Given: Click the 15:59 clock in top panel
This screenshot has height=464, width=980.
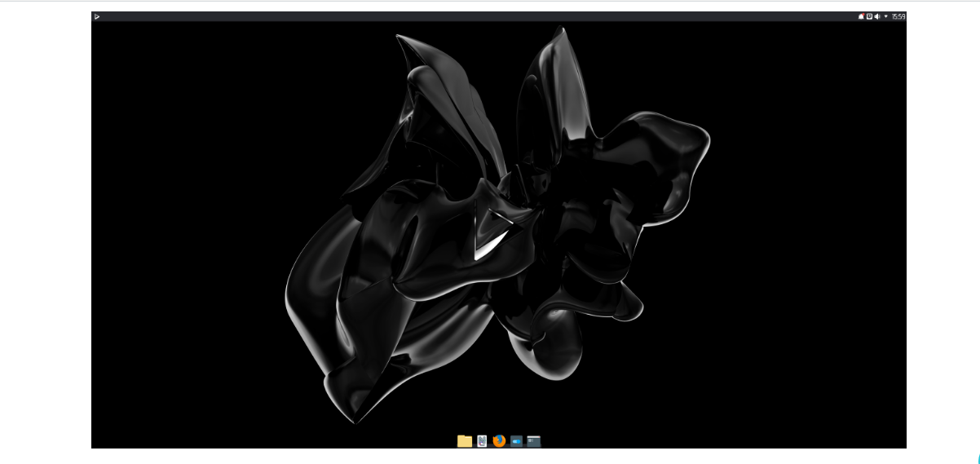Looking at the screenshot, I should pos(898,16).
